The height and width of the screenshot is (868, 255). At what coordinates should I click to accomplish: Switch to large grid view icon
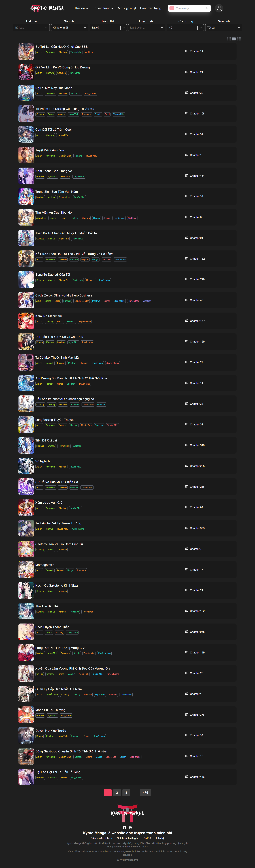tap(234, 39)
